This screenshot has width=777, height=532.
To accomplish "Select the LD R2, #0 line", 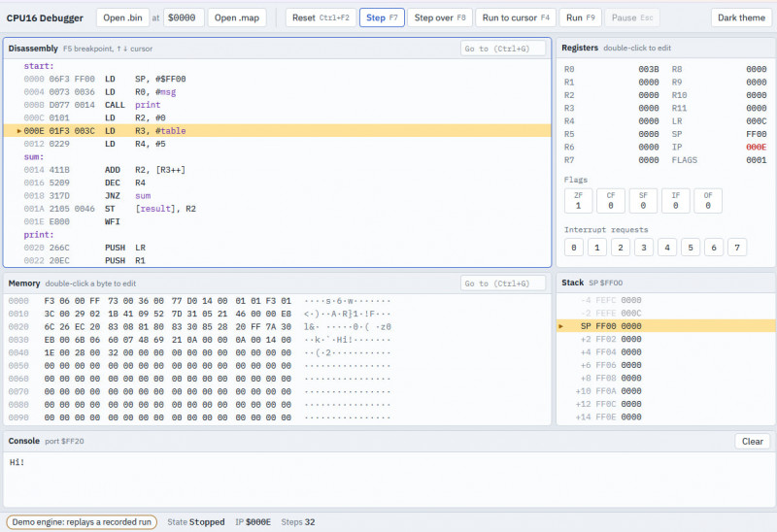I will (x=277, y=117).
